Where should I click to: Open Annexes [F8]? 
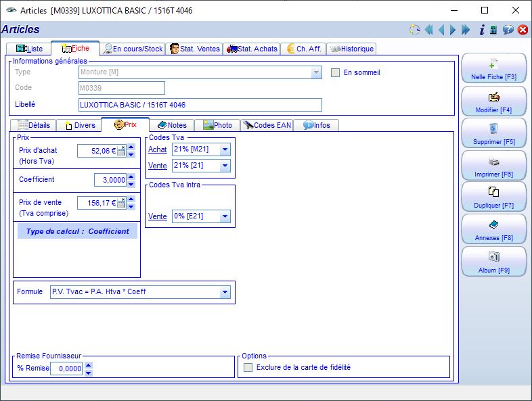[x=493, y=229]
